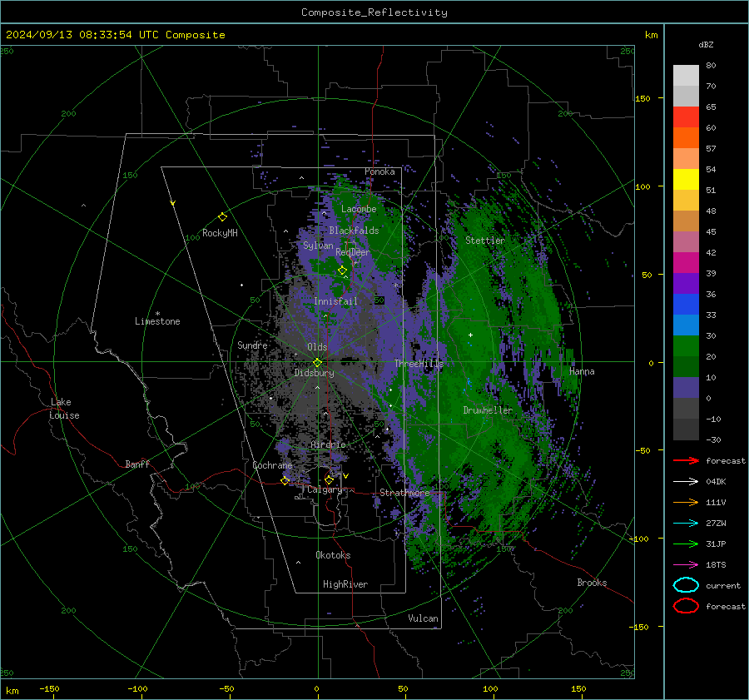Click the Banff label
The height and width of the screenshot is (700, 749).
(137, 464)
